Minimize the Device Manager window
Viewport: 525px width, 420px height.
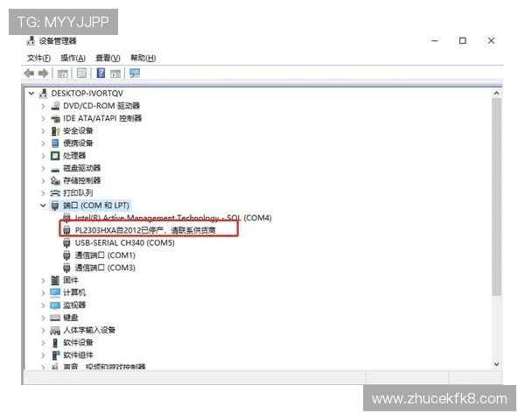tap(435, 41)
